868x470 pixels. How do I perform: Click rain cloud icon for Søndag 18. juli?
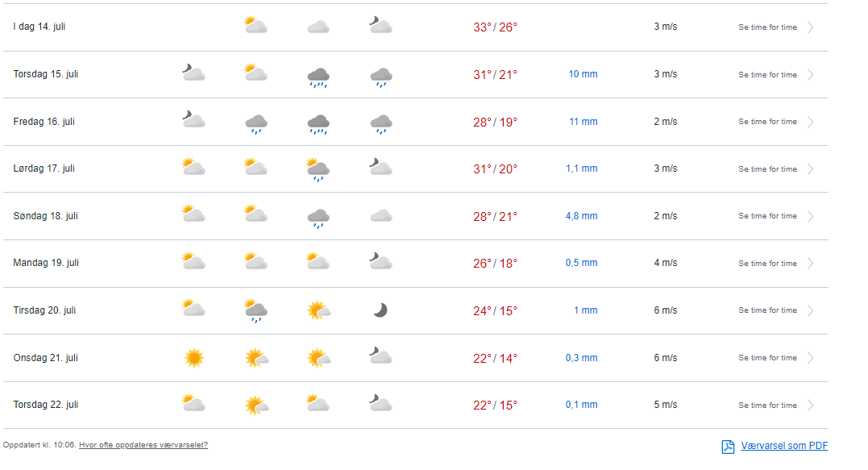point(318,217)
